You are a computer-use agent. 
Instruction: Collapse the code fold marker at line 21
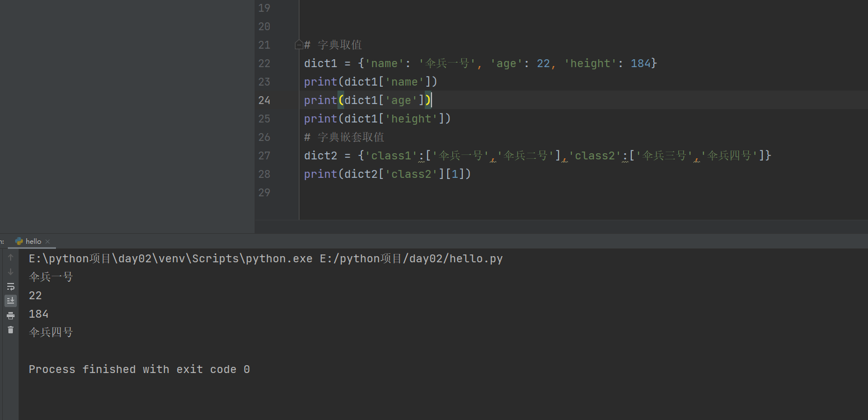pyautogui.click(x=299, y=45)
